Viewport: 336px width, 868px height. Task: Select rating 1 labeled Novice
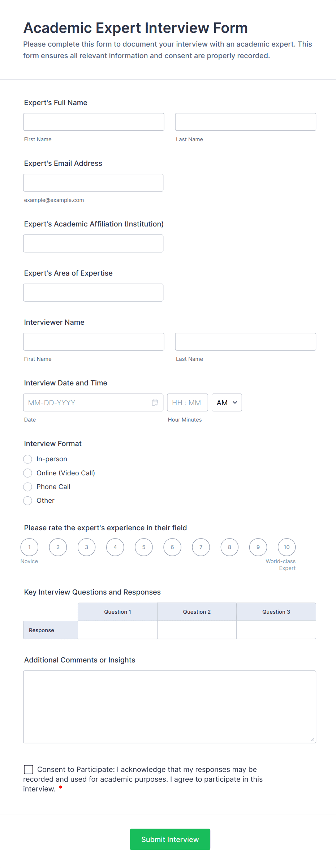pyautogui.click(x=29, y=547)
